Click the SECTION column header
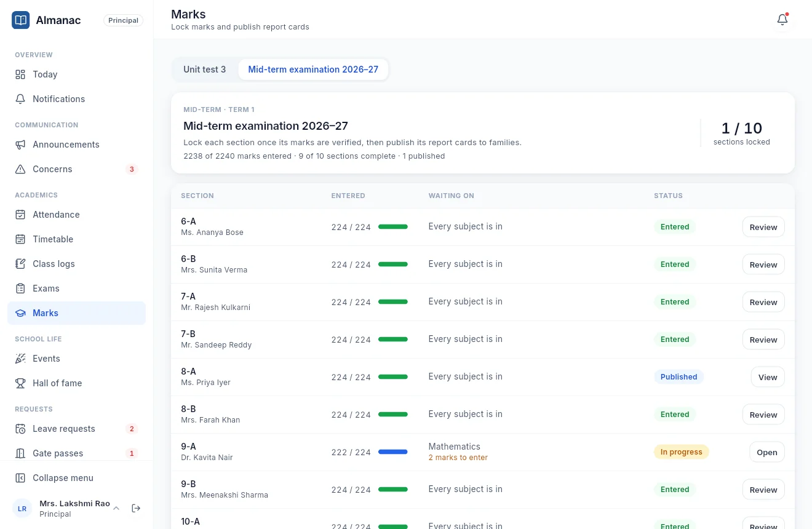Viewport: 812px width, 529px height. point(197,196)
